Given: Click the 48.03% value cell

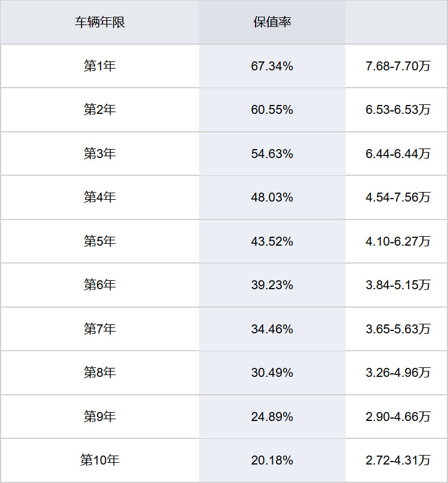Looking at the screenshot, I should pos(272,197).
